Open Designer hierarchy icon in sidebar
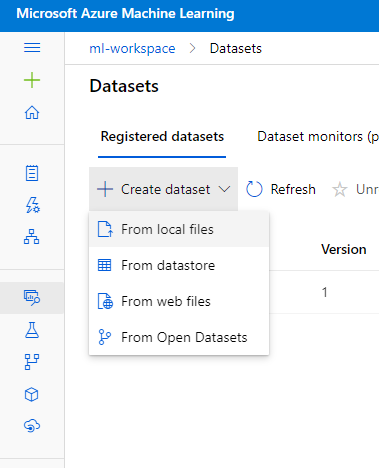This screenshot has height=468, width=379. click(x=32, y=236)
